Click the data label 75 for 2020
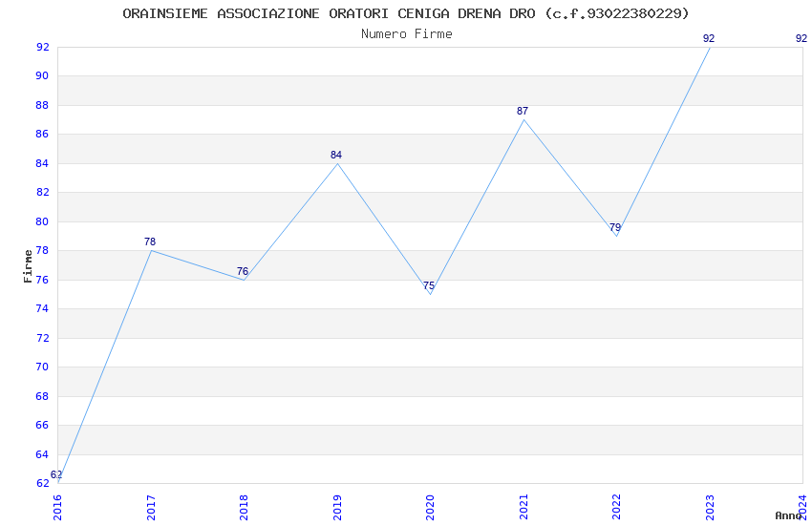 tap(429, 285)
